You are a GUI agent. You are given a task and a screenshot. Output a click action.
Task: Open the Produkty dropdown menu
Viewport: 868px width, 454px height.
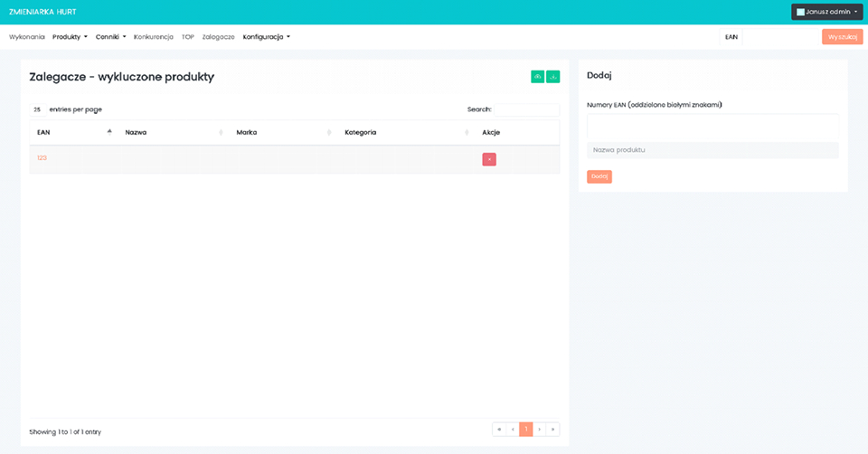click(x=70, y=37)
